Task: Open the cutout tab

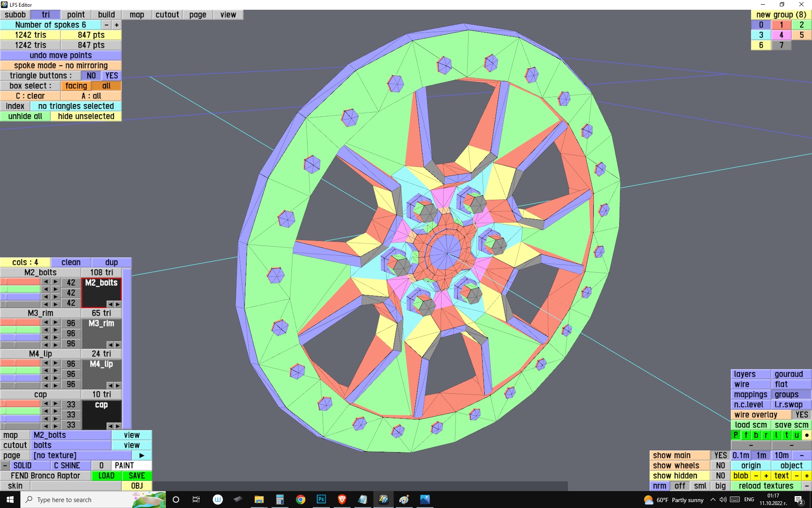Action: pyautogui.click(x=167, y=15)
